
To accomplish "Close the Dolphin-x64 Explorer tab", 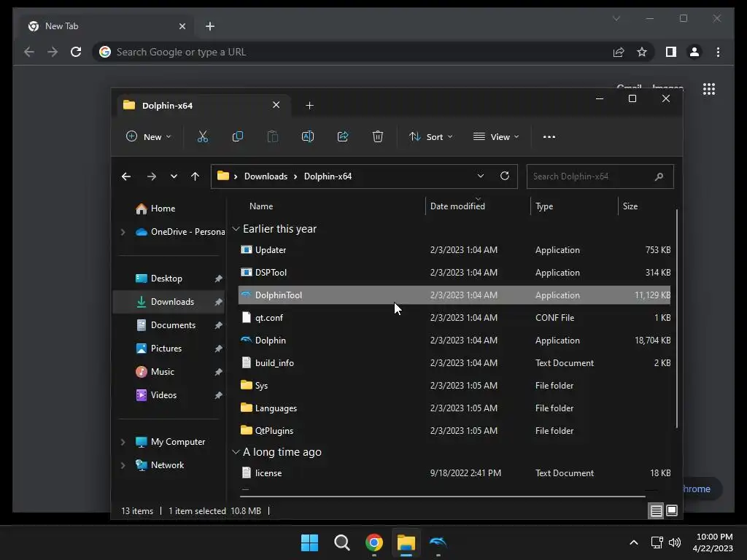I will tap(276, 105).
